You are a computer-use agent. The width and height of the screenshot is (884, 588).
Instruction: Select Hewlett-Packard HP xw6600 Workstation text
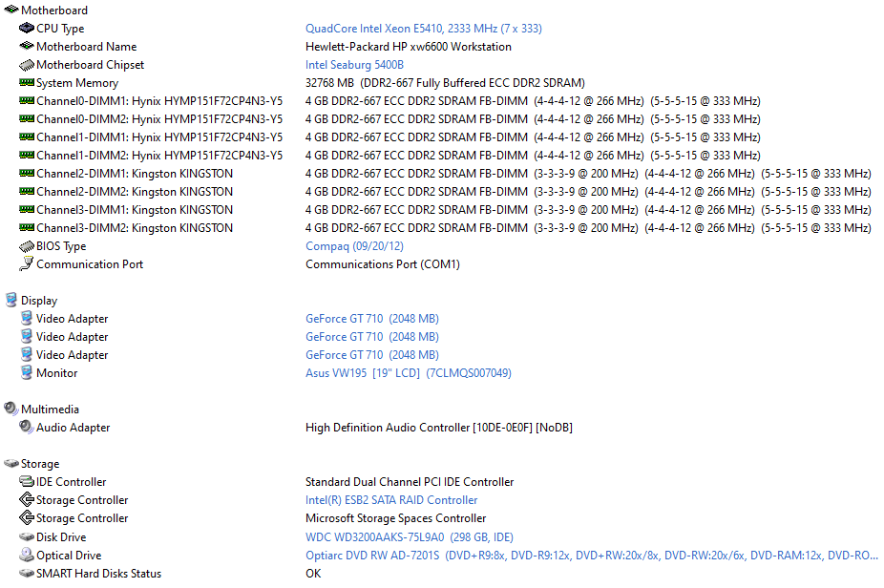point(409,46)
